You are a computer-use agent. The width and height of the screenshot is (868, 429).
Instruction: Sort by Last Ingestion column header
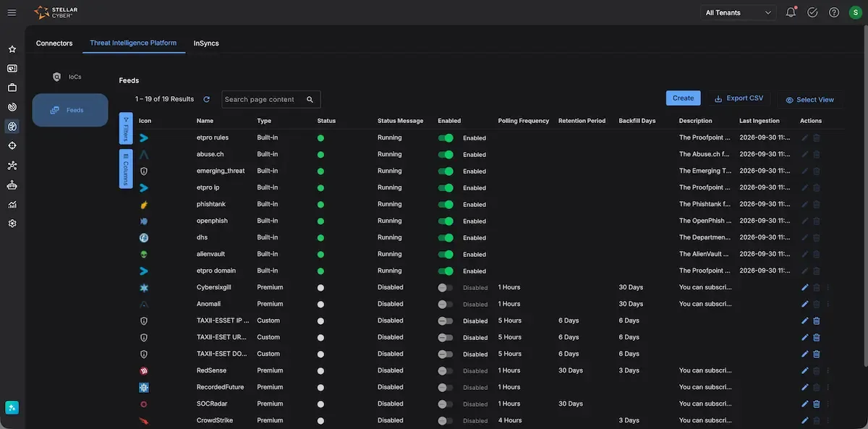759,121
